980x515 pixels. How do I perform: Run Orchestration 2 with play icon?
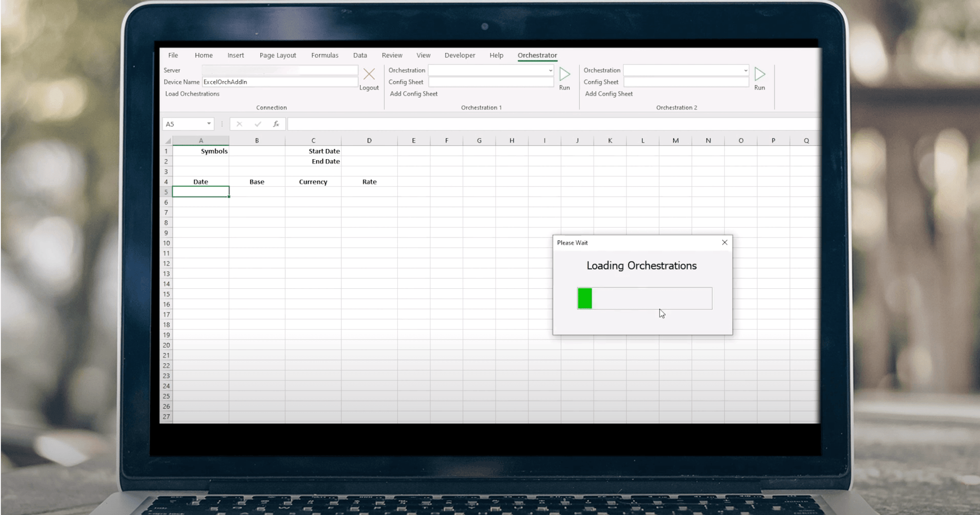point(759,74)
